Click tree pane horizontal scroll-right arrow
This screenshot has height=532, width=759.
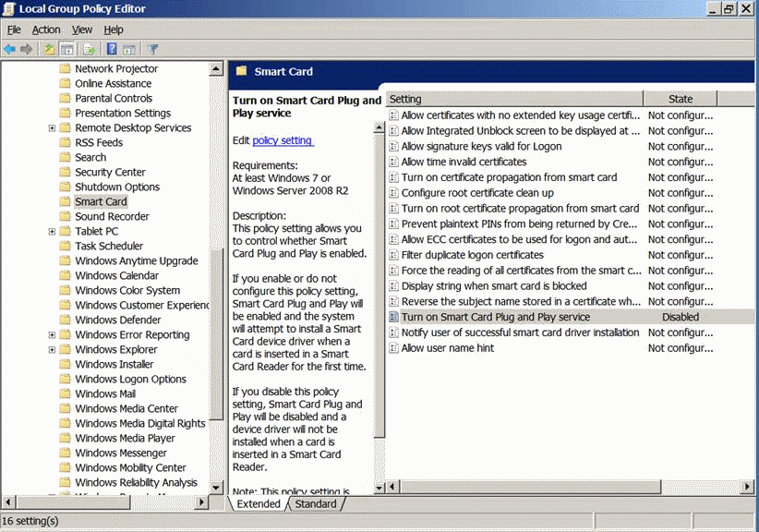(x=202, y=502)
